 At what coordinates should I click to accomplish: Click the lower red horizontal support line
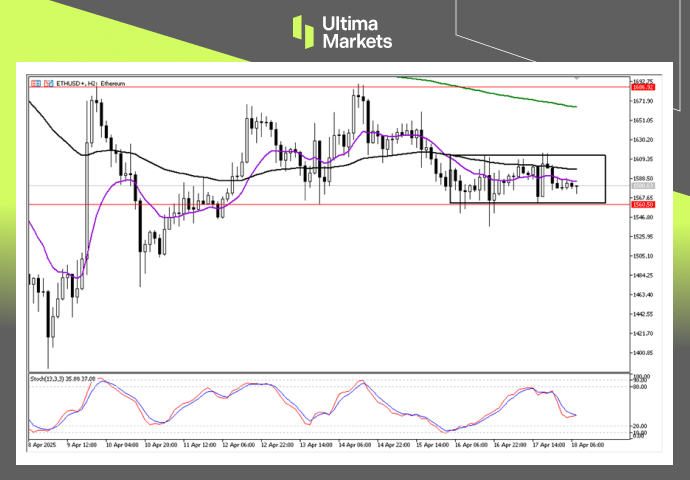pos(300,204)
